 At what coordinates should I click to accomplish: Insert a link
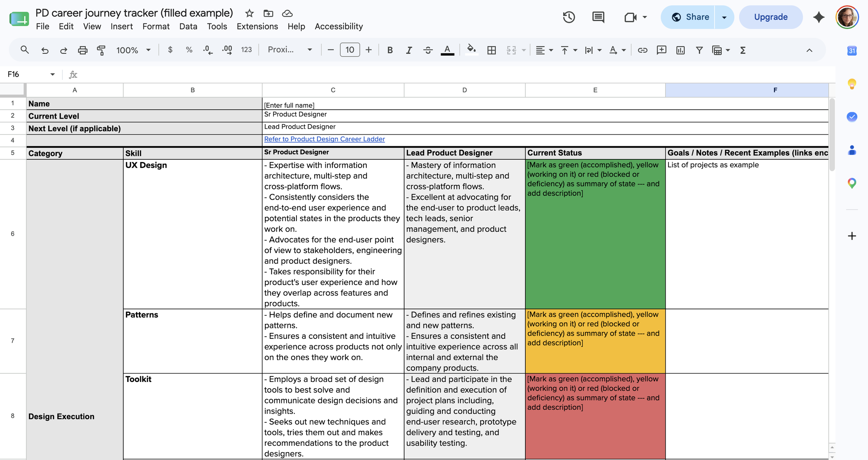[x=642, y=50]
